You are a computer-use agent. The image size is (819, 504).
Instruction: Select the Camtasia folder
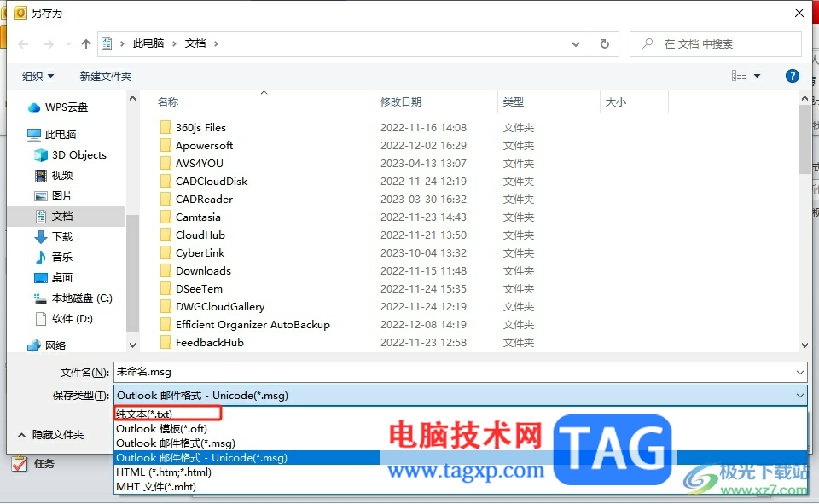[190, 217]
